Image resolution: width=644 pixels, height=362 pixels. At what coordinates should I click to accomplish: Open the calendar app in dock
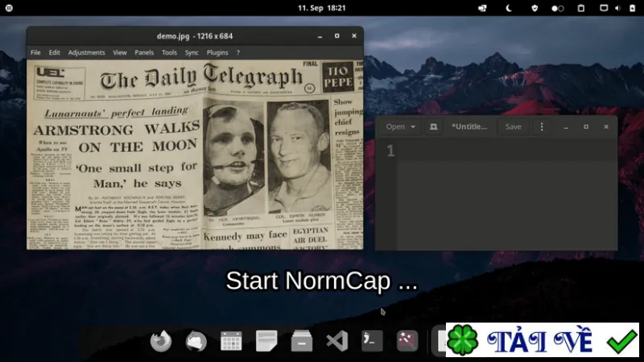point(231,341)
